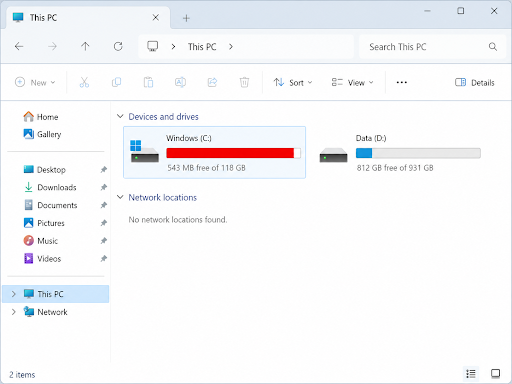The width and height of the screenshot is (512, 384).
Task: Click the '543 MB free of 118 GB' text
Action: click(x=206, y=168)
